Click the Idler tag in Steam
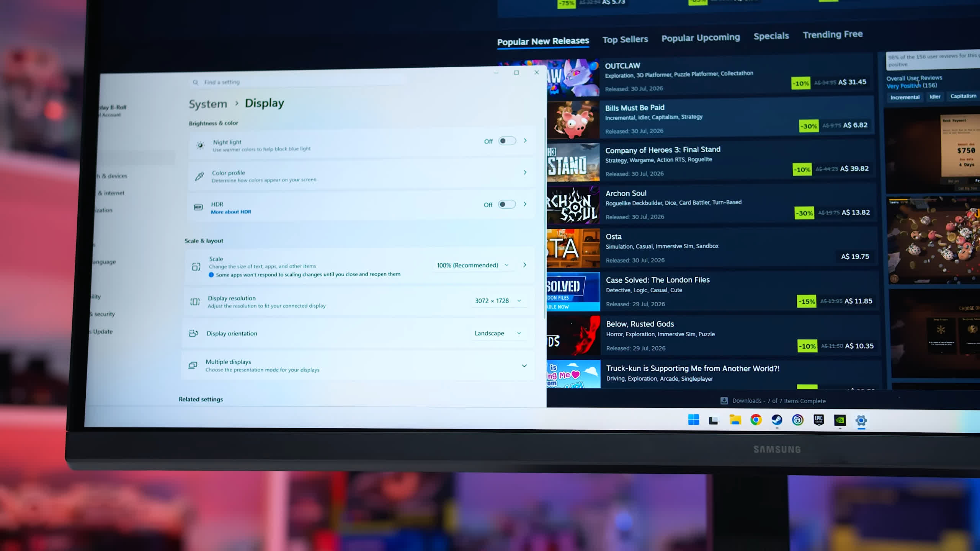This screenshot has height=551, width=980. tap(935, 97)
